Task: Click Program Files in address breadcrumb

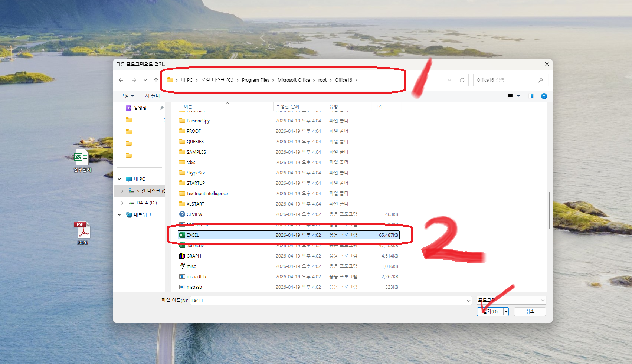Action: click(x=255, y=80)
